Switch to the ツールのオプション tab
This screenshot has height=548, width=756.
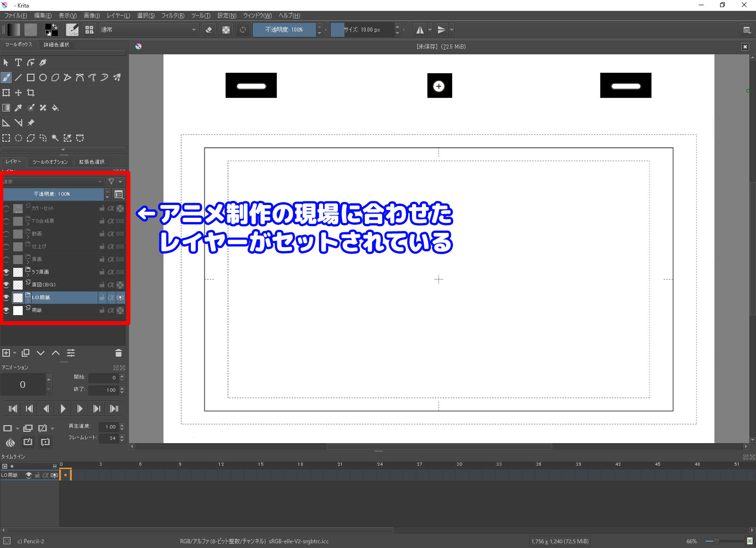pos(50,162)
